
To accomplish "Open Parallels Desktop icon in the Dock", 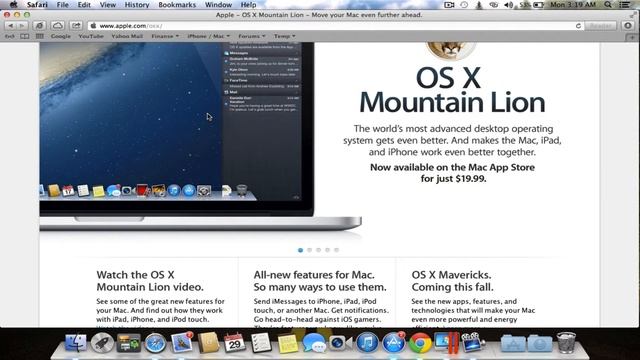I will pos(447,343).
